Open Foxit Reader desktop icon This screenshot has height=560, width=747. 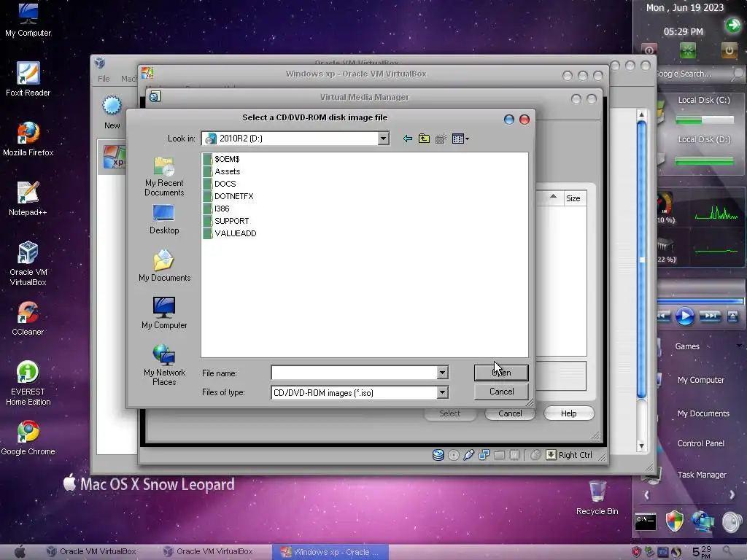tap(28, 79)
